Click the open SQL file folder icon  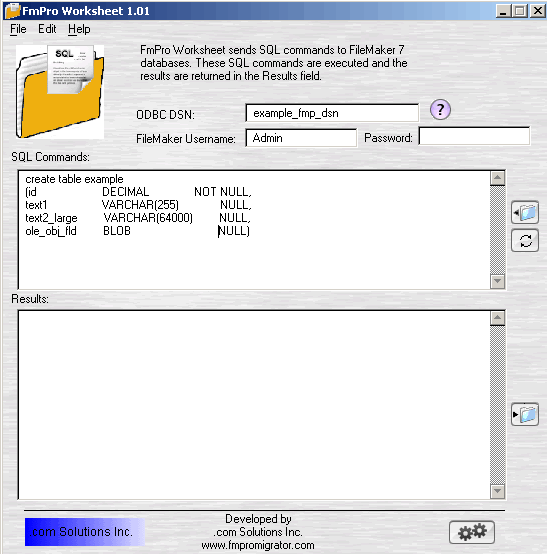[525, 212]
